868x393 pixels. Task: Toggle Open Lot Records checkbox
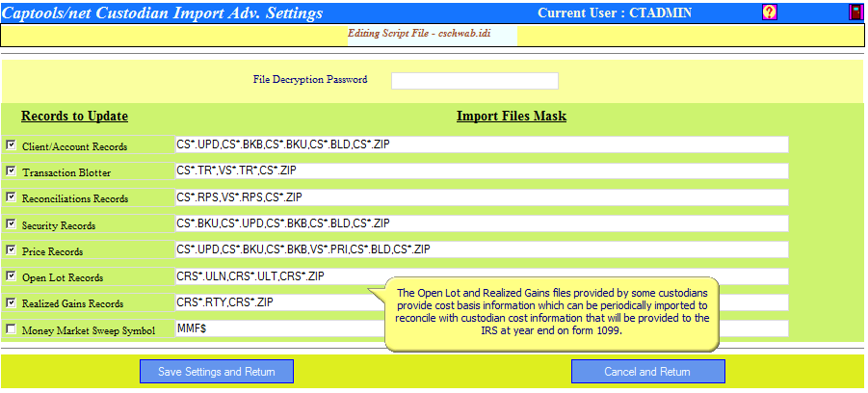click(x=11, y=276)
